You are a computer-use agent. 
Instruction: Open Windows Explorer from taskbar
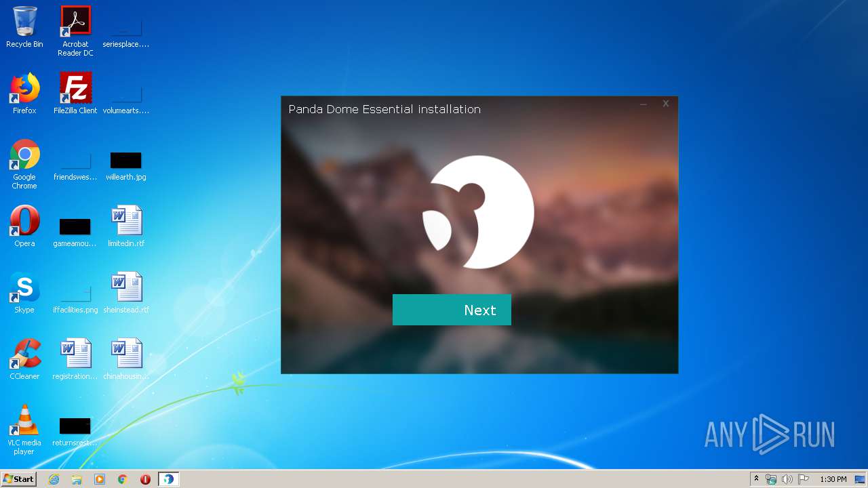[77, 479]
